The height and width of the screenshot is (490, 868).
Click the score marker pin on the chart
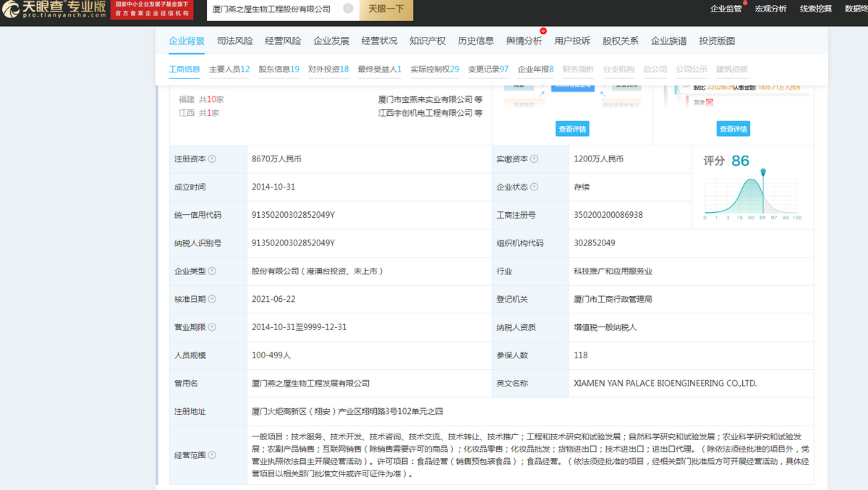point(763,172)
